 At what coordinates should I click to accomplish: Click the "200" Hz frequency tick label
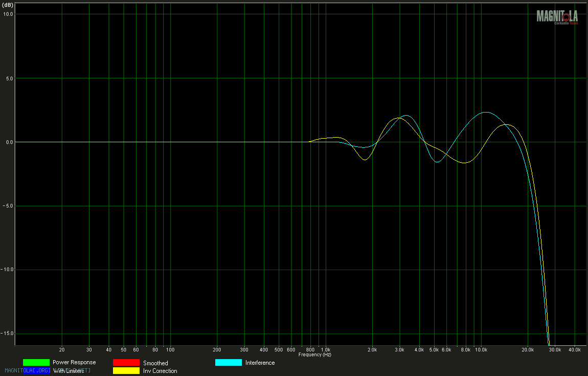click(x=217, y=350)
